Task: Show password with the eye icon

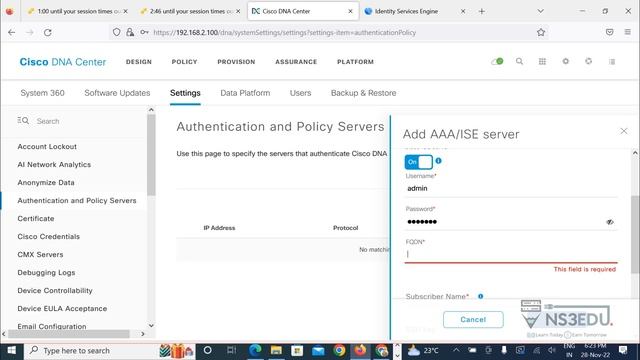Action: [610, 222]
